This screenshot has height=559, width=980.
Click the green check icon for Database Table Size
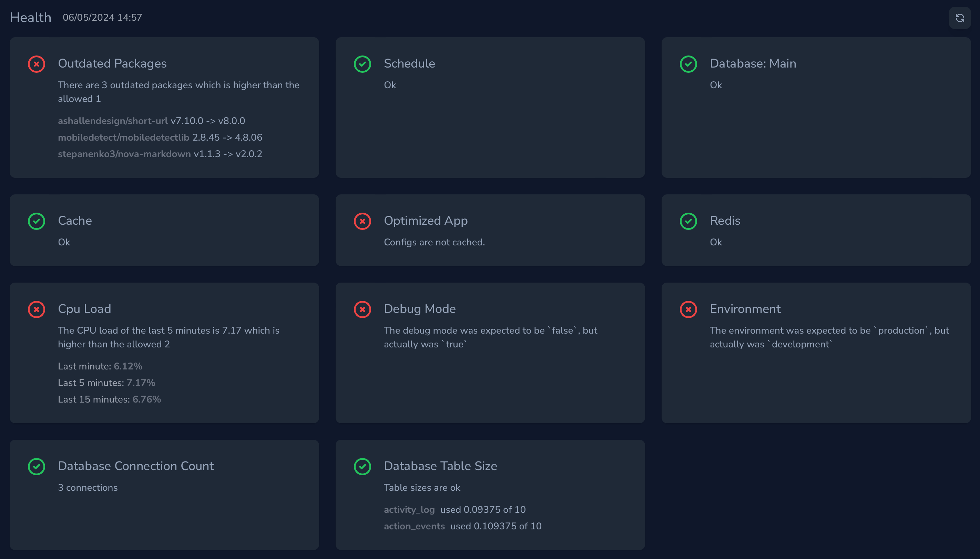tap(363, 467)
